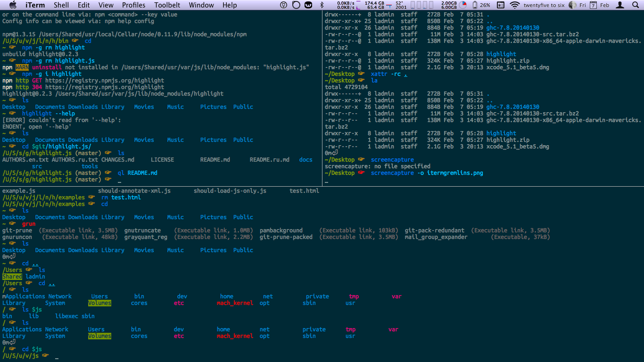Image resolution: width=644 pixels, height=362 pixels.
Task: Click the 'git-prune-packed' completion entry
Action: point(286,237)
